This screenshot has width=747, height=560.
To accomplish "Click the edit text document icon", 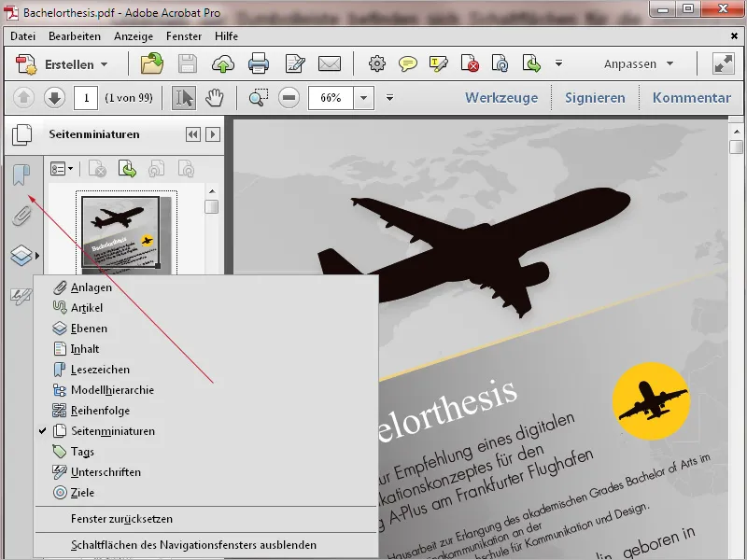I will pyautogui.click(x=294, y=63).
